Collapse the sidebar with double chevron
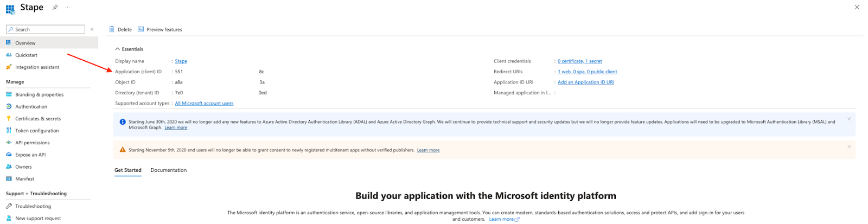The width and height of the screenshot is (868, 224). pyautogui.click(x=92, y=29)
